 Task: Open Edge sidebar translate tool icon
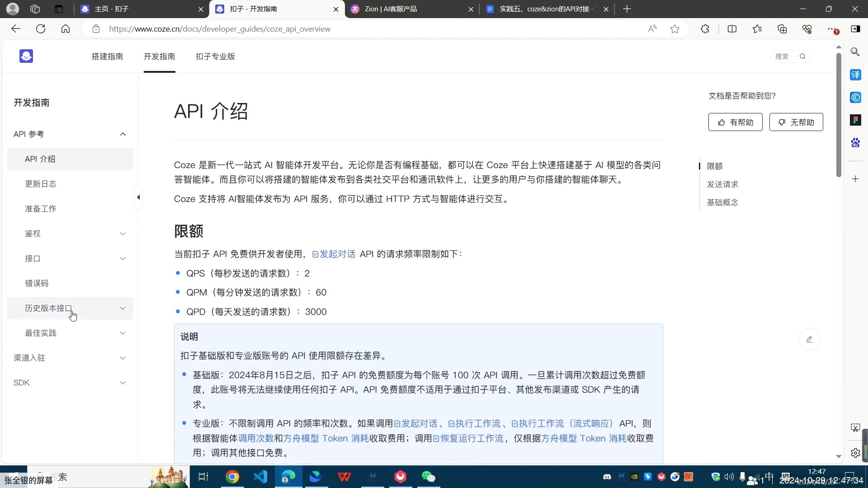tap(855, 75)
